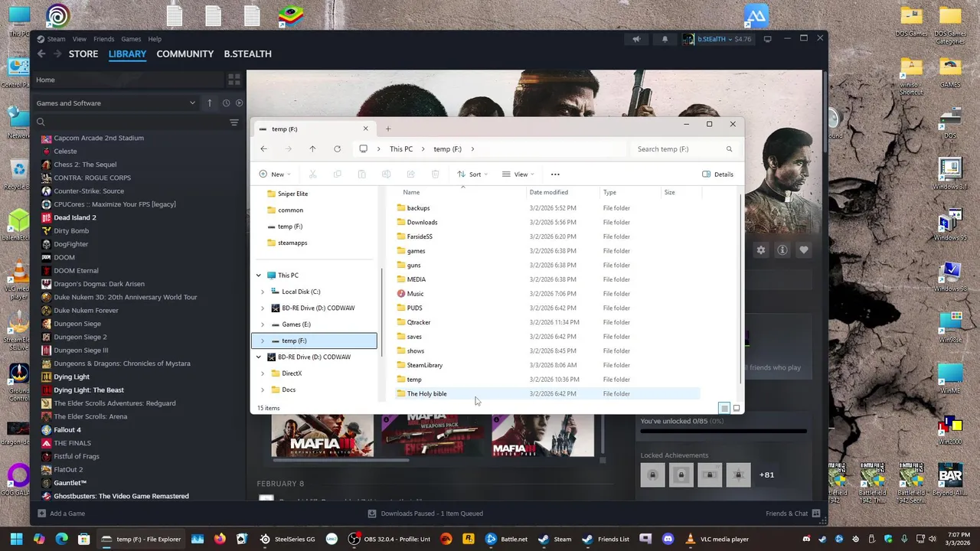980x551 pixels.
Task: Open Downloads Paused status in Steam
Action: 425,514
